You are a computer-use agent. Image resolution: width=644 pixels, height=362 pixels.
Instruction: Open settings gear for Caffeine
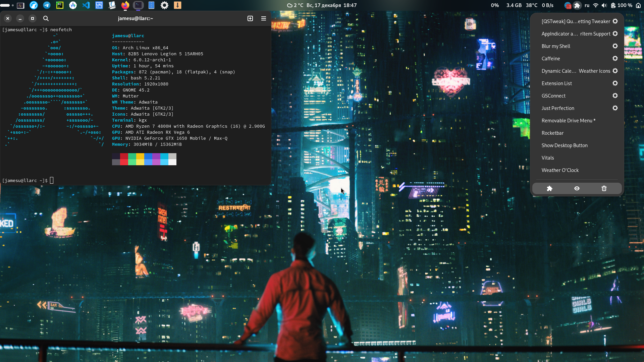615,58
